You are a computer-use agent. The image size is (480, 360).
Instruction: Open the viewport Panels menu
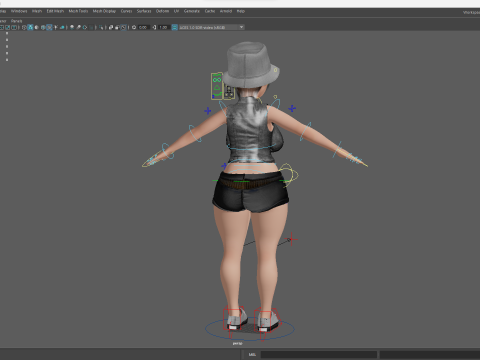[16, 21]
